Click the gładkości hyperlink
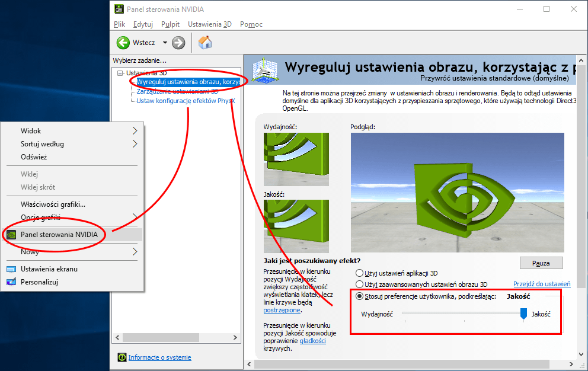 (313, 341)
